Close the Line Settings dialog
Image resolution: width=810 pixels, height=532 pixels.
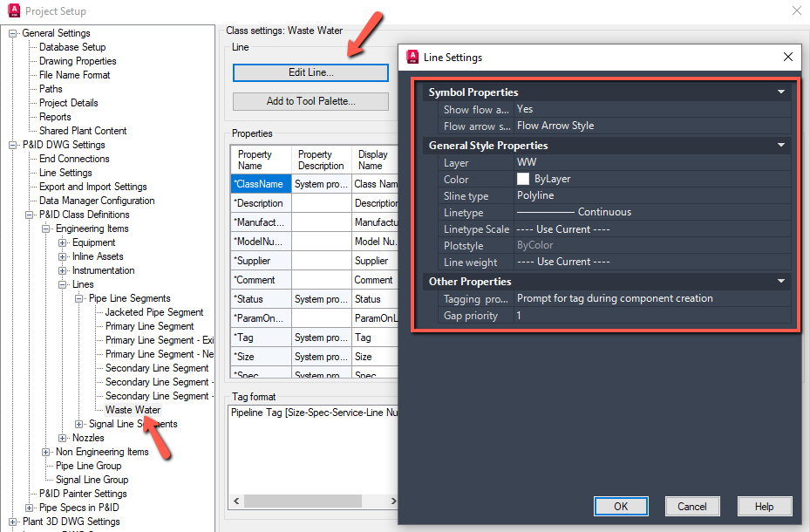(x=788, y=57)
